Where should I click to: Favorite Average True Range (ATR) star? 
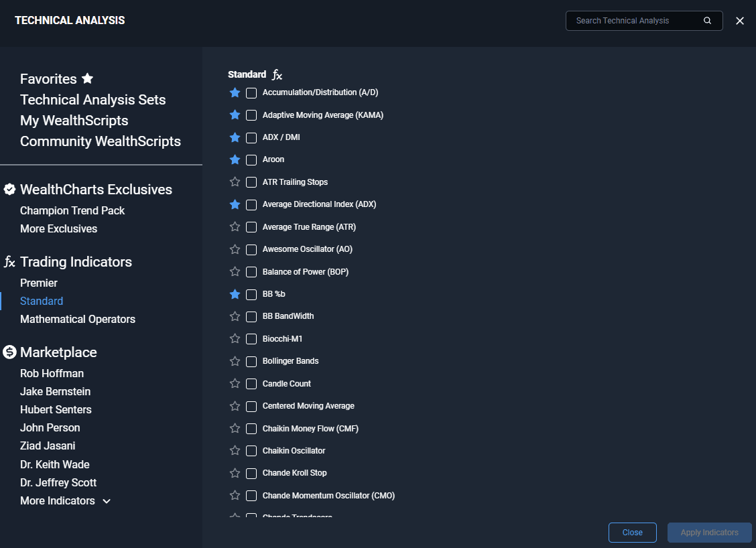tap(235, 226)
